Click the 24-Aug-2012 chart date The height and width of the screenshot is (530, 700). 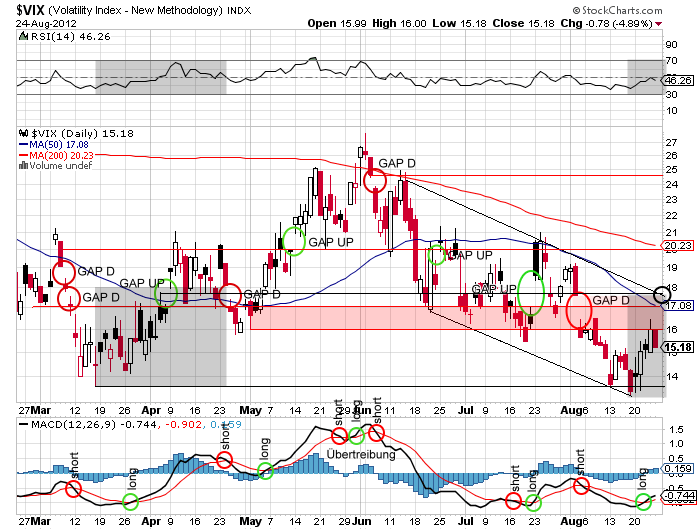[x=46, y=24]
